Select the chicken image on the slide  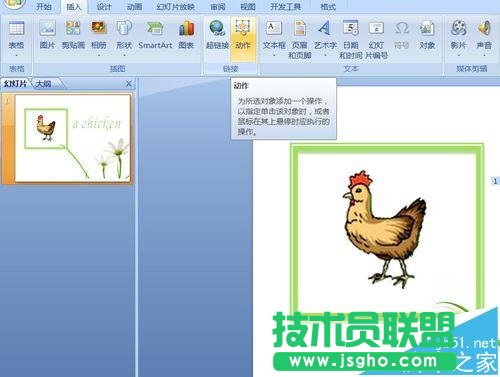[x=385, y=230]
